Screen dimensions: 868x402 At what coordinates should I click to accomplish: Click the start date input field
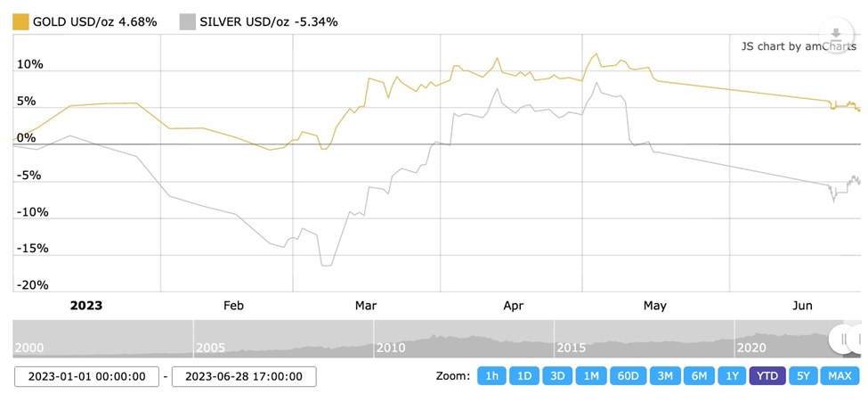click(x=86, y=376)
